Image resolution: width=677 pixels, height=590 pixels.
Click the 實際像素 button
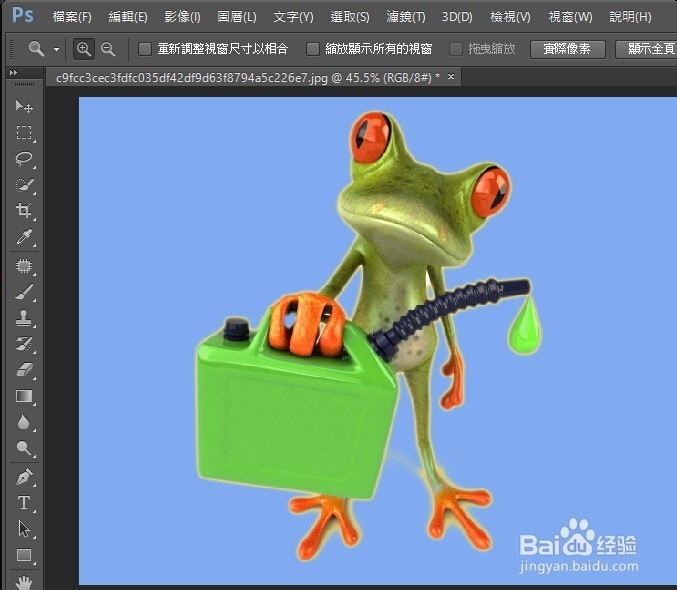click(x=567, y=49)
